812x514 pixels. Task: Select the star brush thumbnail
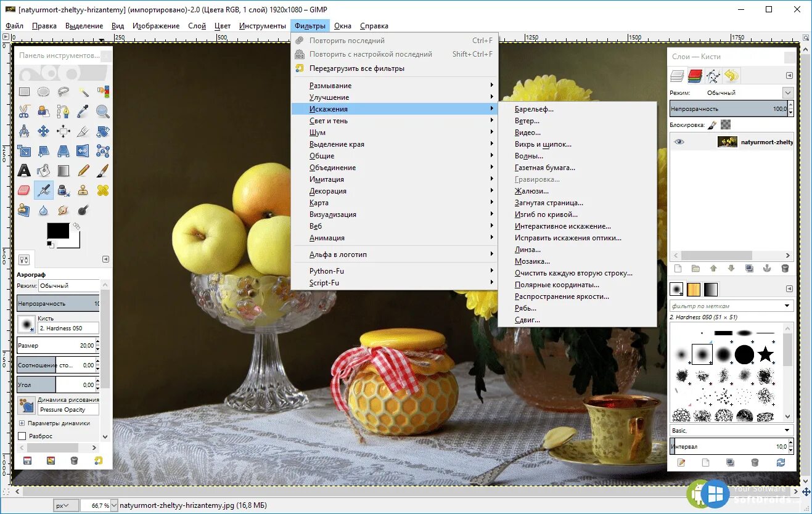click(765, 354)
